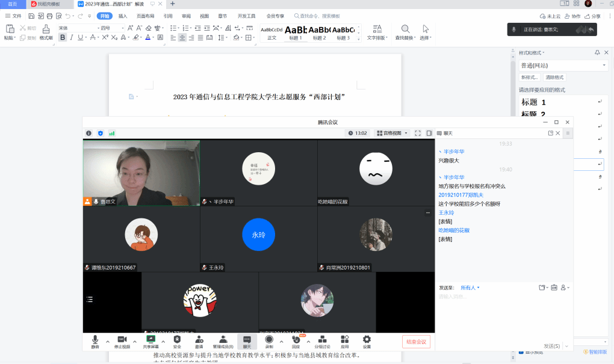This screenshot has height=364, width=614.
Task: Toggle Italic formatting in the ribbon
Action: (x=72, y=37)
